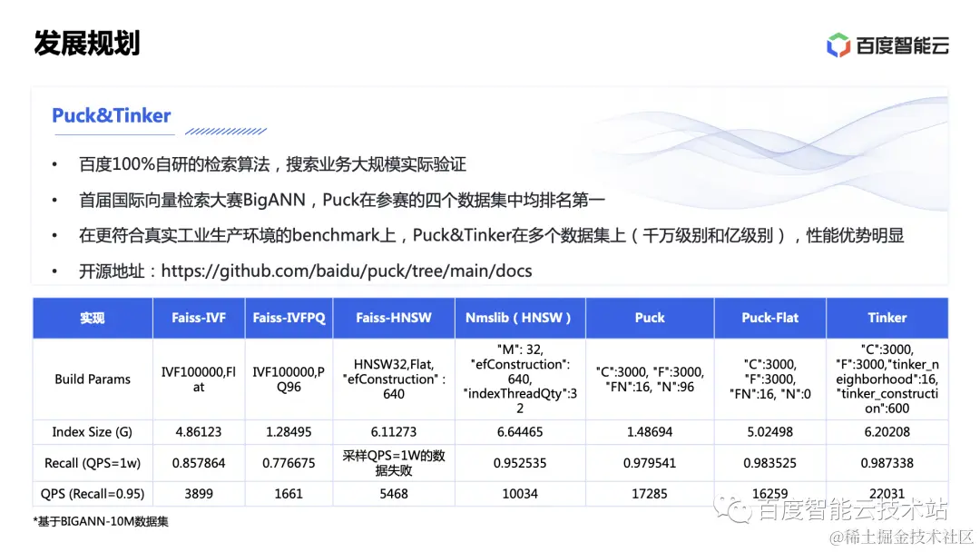980x552 pixels.
Task: Click the Puck&Tinker section heading
Action: coord(112,115)
